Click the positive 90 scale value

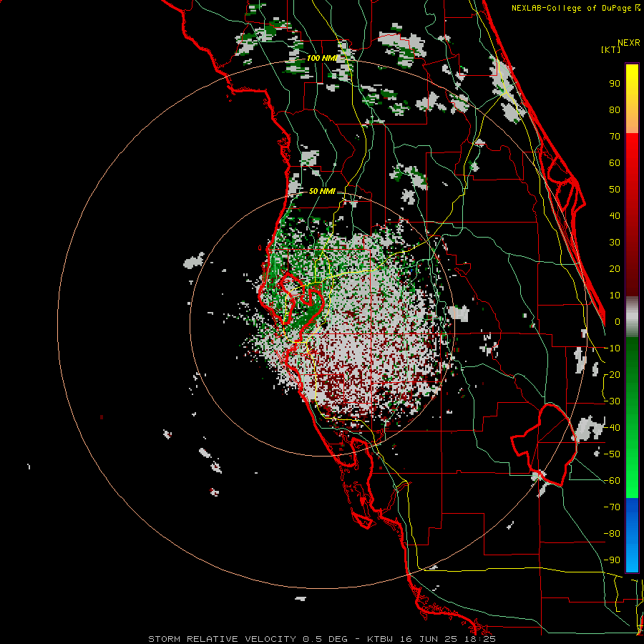[x=615, y=84]
